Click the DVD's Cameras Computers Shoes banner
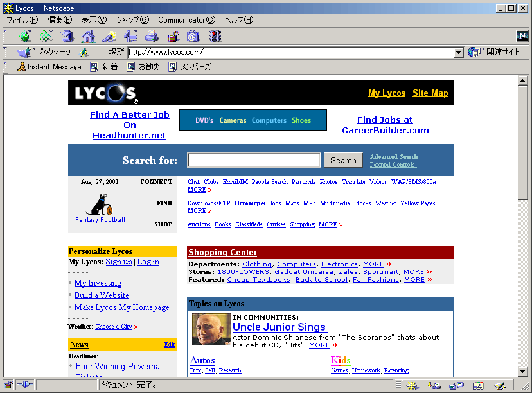Image resolution: width=532 pixels, height=393 pixels. tap(253, 120)
